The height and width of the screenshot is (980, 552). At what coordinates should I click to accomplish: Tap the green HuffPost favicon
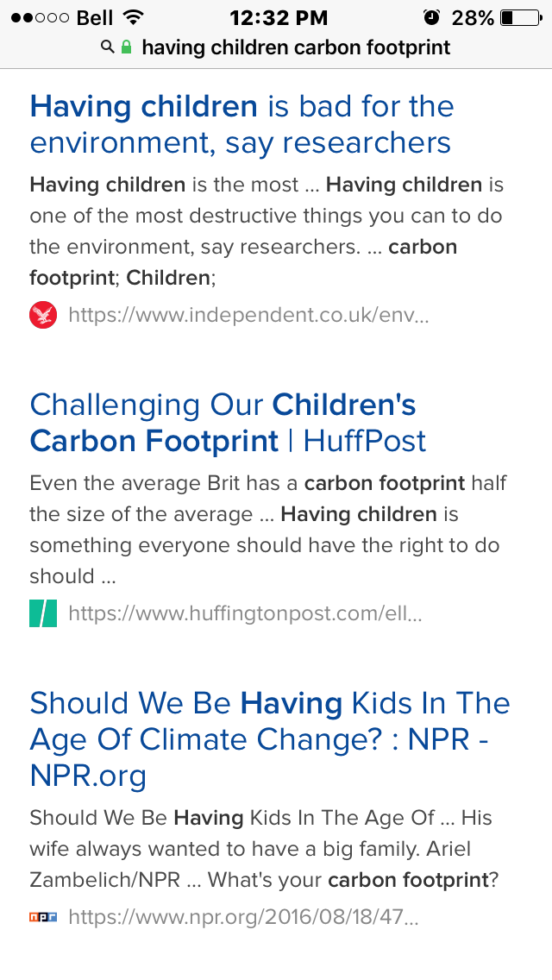coord(43,613)
